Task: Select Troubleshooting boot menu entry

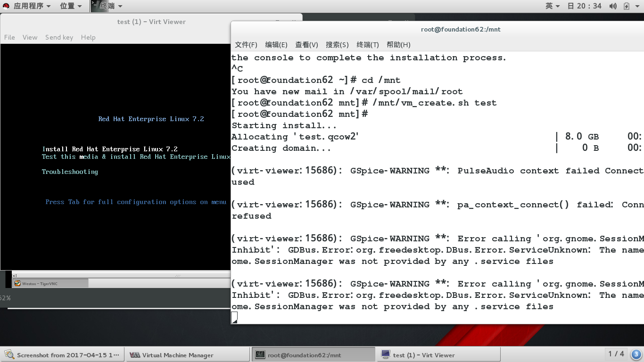Action: point(70,172)
